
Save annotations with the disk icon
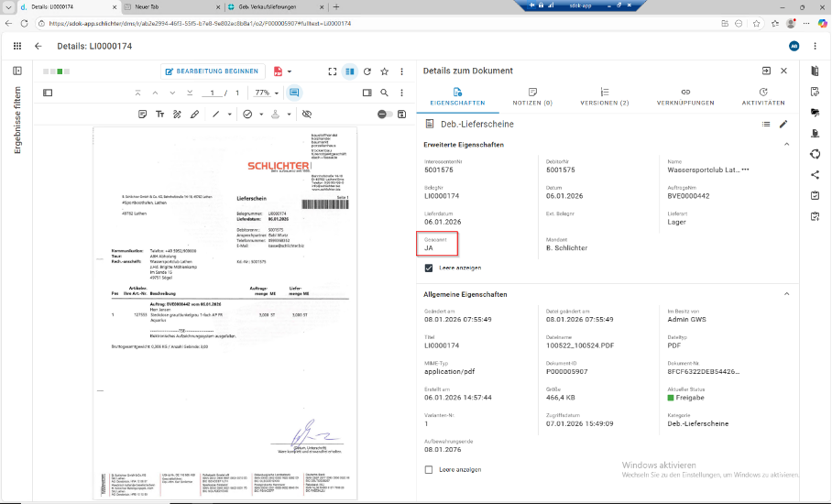tap(401, 114)
